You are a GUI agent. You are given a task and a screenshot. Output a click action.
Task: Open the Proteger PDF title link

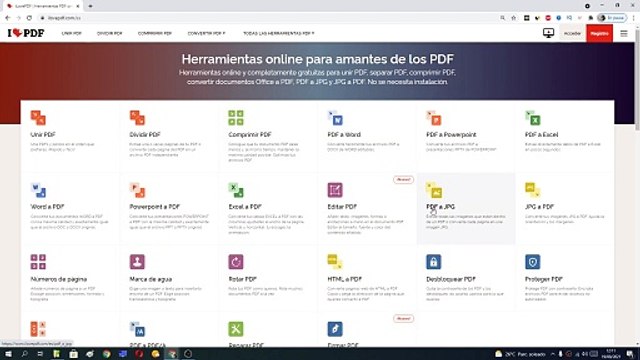544,279
